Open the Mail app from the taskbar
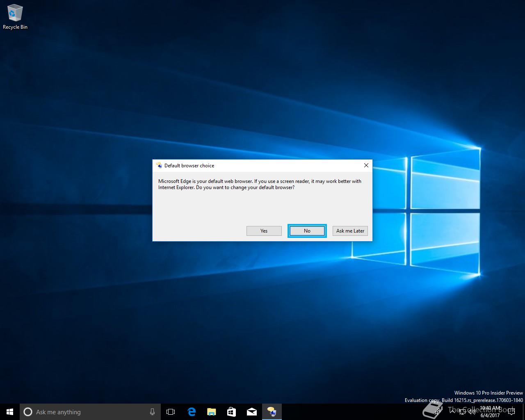525x420 pixels. [251, 412]
